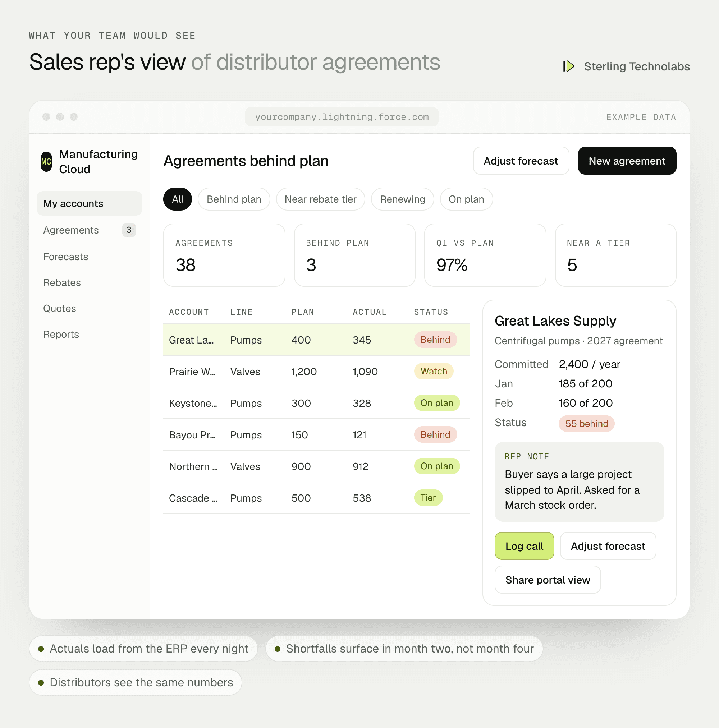Click New agreement button

point(627,161)
